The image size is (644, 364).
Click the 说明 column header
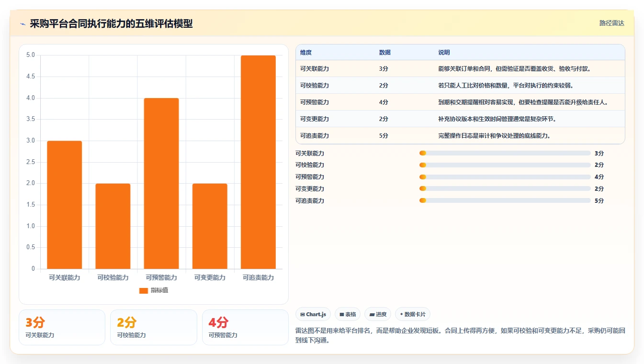[x=444, y=53]
